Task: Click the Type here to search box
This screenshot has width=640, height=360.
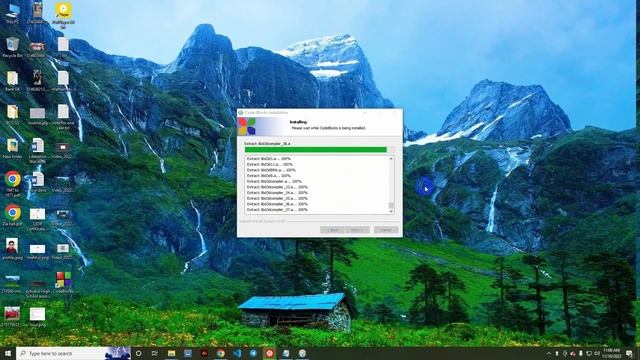Action: [73, 353]
